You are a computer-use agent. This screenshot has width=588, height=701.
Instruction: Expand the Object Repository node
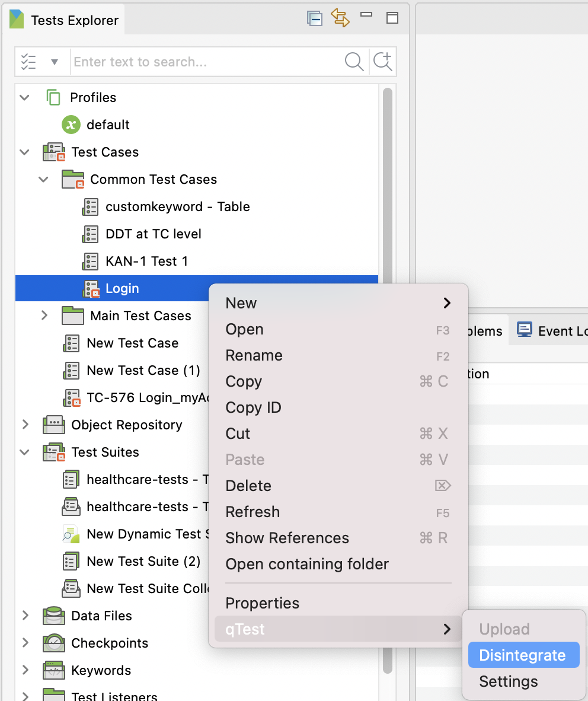(x=24, y=425)
